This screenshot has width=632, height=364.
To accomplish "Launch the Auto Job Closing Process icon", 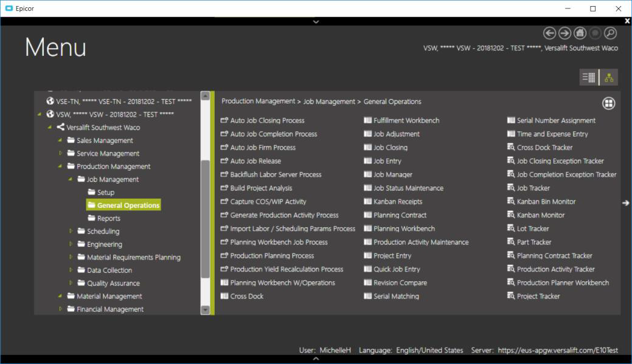I will (x=224, y=120).
